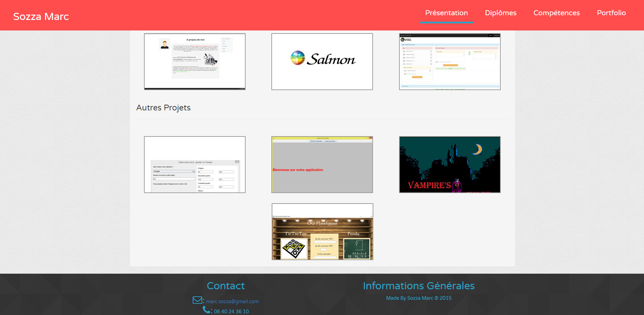Click the Contact footer heading
Viewport: 644px width, 315px height.
tap(226, 286)
